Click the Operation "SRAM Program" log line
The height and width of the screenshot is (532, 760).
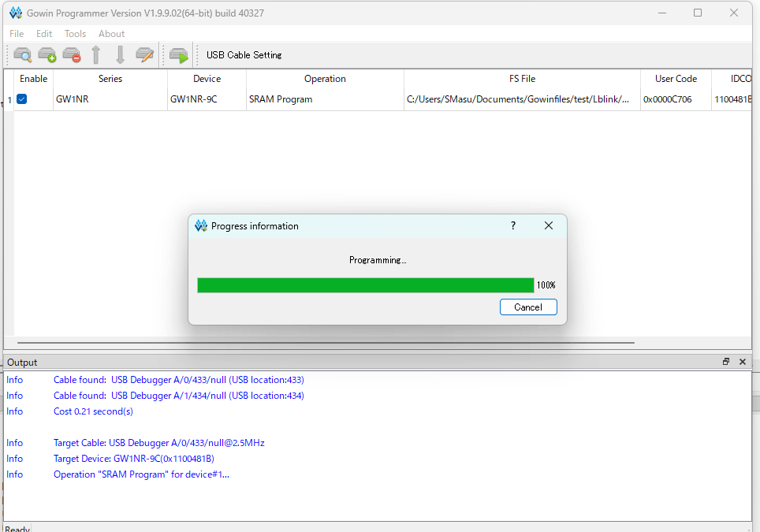click(x=142, y=474)
